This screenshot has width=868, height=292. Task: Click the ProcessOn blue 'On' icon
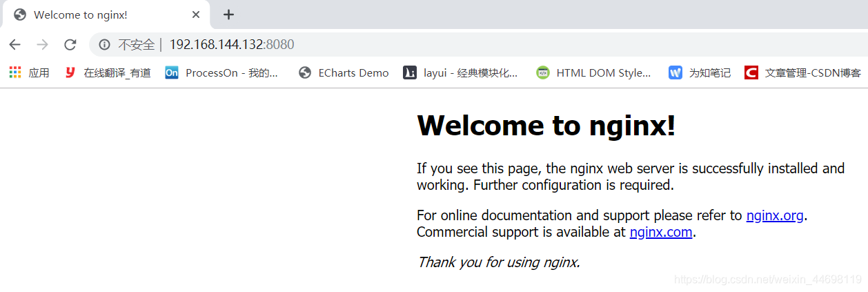(x=172, y=72)
